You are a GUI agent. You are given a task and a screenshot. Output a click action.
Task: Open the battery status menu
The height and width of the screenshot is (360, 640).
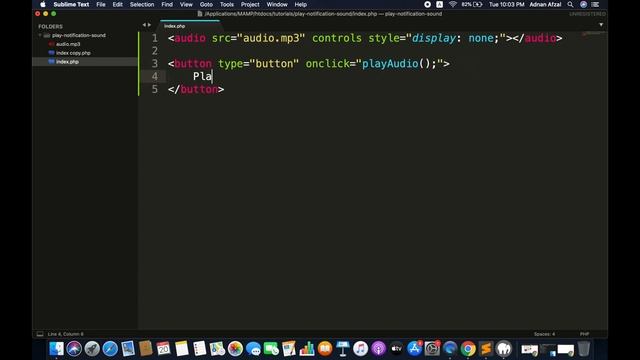[472, 4]
